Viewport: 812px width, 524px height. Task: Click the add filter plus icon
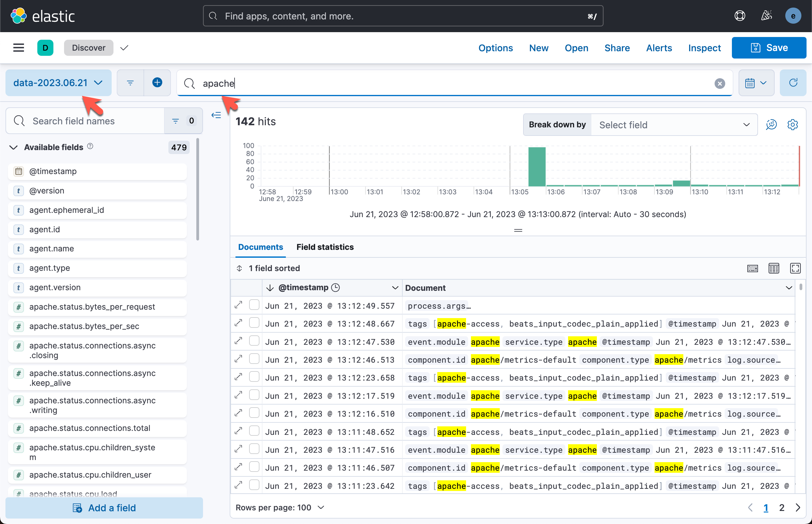(x=157, y=83)
